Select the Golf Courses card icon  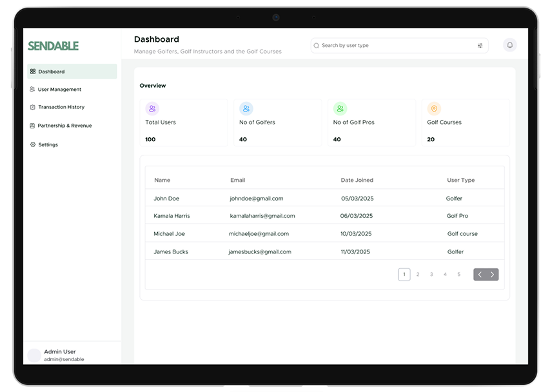click(x=433, y=108)
